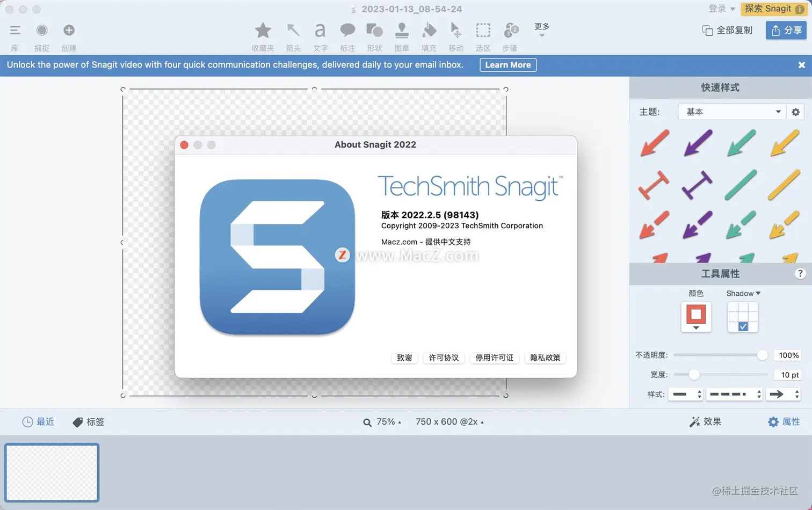Choose the red T-ended line style
The image size is (812, 510).
point(654,185)
